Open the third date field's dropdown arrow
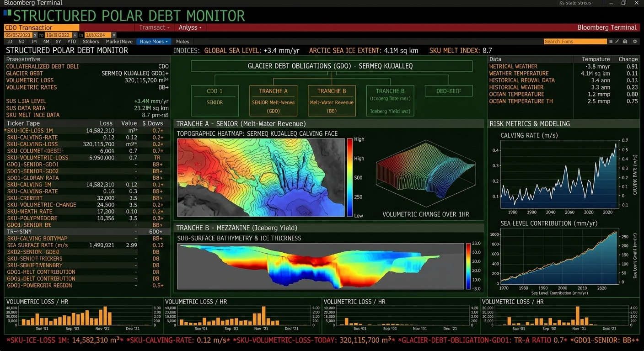644x351 pixels. pyautogui.click(x=114, y=35)
